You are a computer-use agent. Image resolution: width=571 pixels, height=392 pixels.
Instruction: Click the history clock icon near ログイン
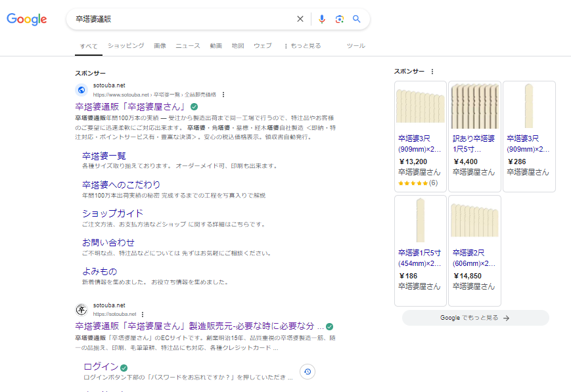(308, 372)
